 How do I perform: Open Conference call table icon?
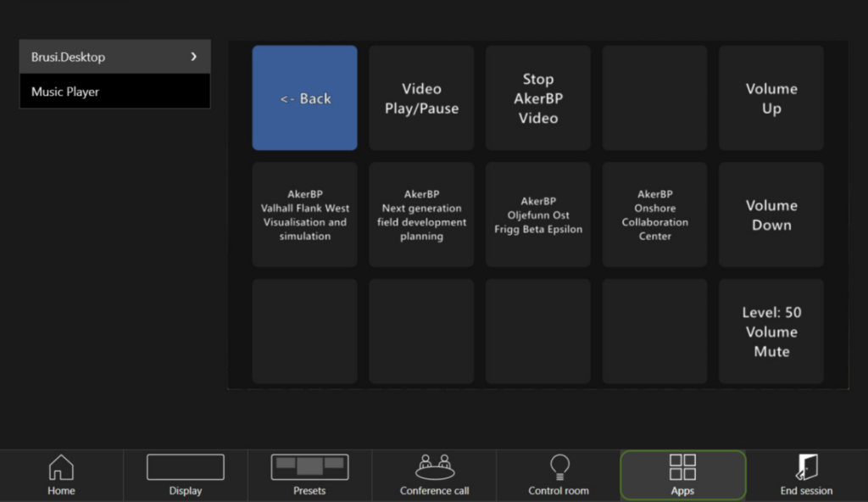[x=434, y=466]
